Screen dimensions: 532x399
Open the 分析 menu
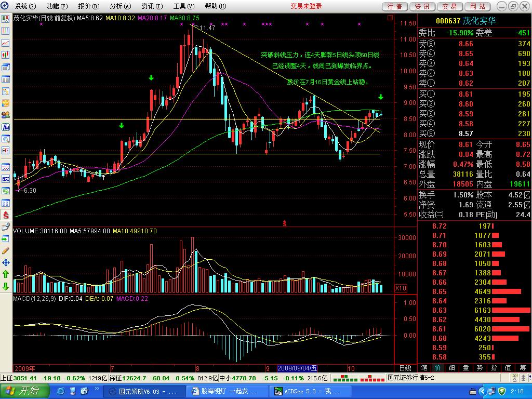[x=120, y=6]
